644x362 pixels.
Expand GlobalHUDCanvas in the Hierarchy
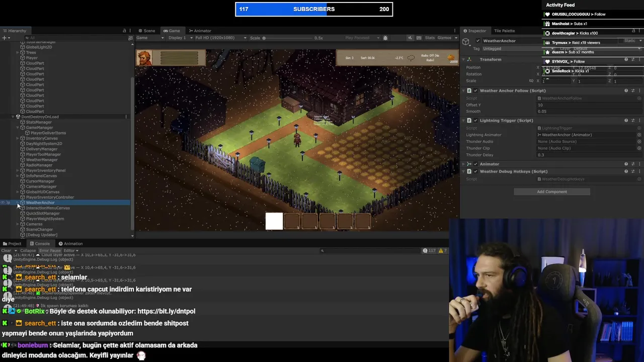[x=18, y=192]
